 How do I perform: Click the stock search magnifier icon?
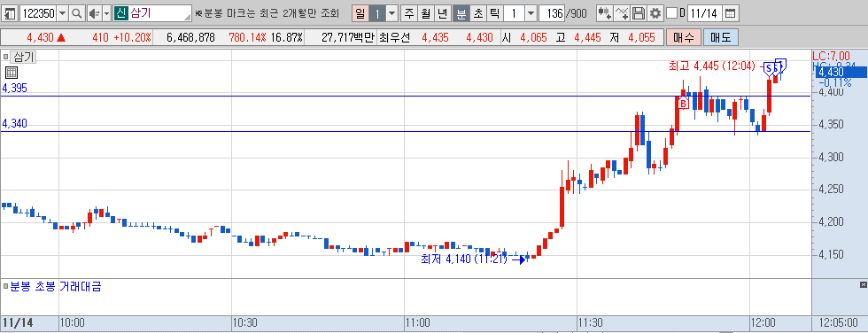(x=77, y=13)
